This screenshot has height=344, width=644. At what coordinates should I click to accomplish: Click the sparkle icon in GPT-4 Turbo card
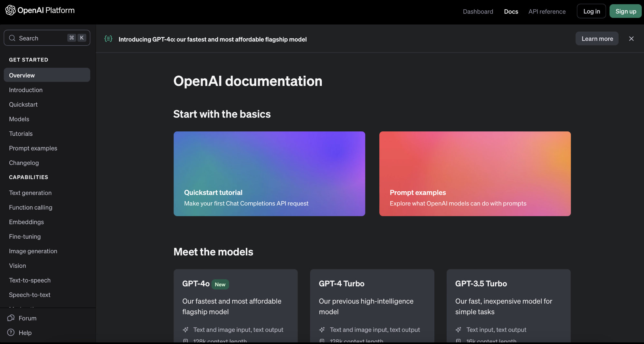(322, 330)
